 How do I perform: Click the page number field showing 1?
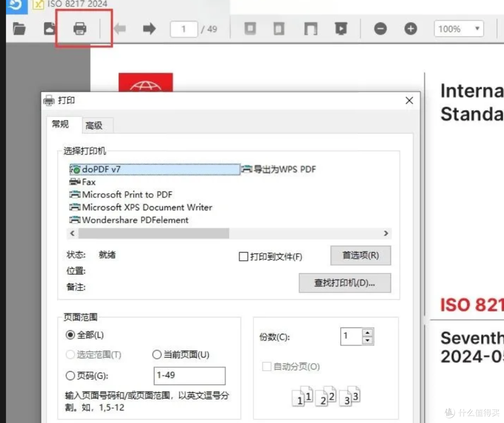pos(183,29)
